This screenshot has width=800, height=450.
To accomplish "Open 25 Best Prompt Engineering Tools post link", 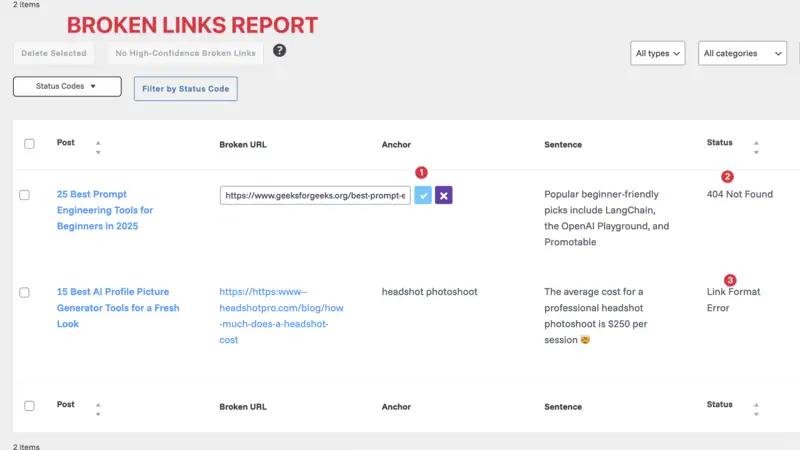I will (105, 210).
